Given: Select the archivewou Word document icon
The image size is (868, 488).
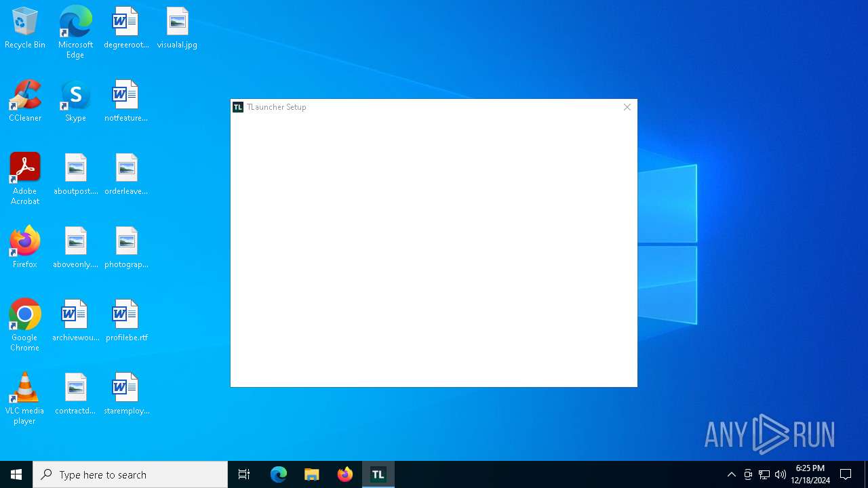Looking at the screenshot, I should click(x=75, y=321).
